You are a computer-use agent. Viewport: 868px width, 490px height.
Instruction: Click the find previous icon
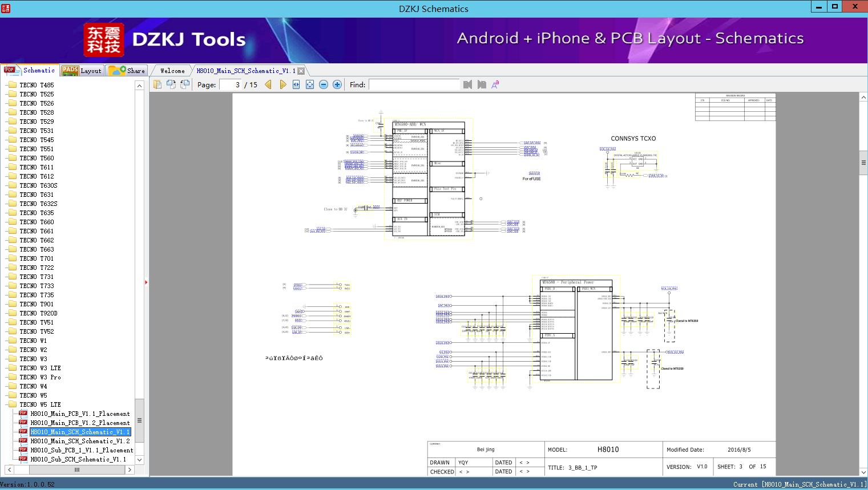pyautogui.click(x=467, y=84)
